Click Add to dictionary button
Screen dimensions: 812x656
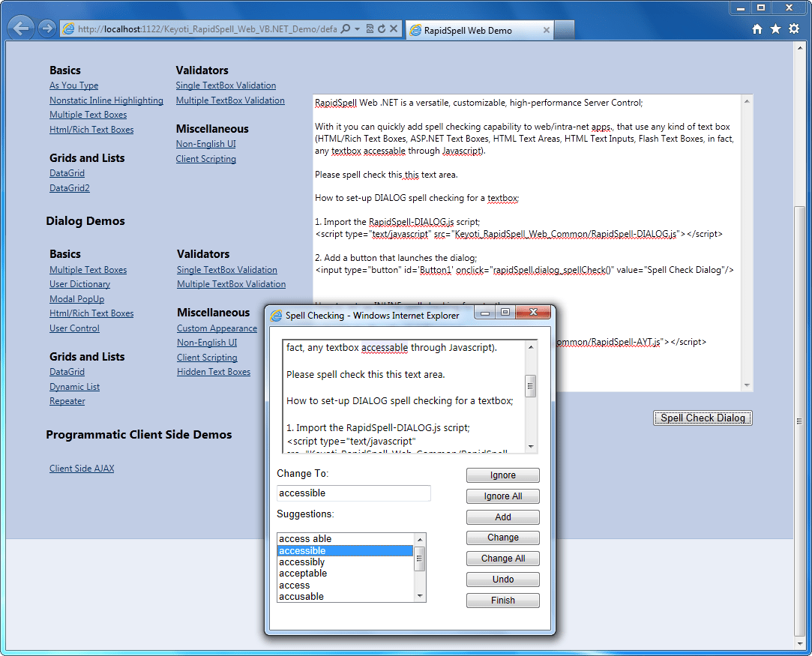pos(503,517)
